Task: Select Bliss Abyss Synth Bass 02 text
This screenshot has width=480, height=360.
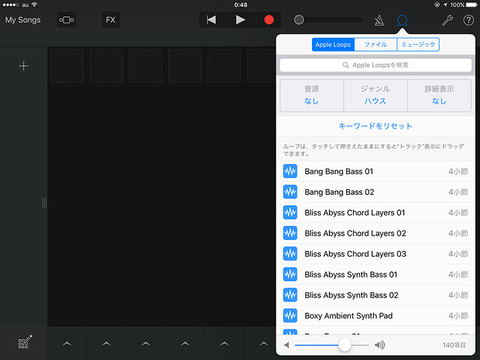Action: [x=351, y=295]
